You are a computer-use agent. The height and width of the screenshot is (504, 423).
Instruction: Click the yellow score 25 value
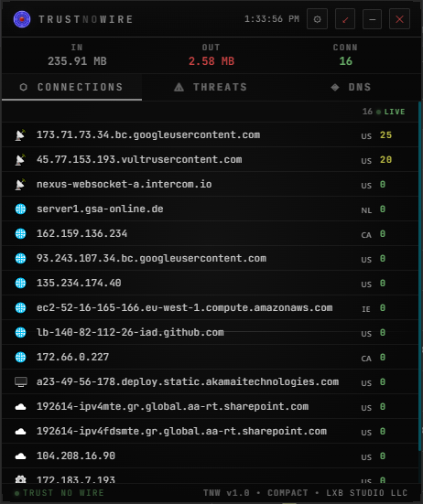[385, 135]
